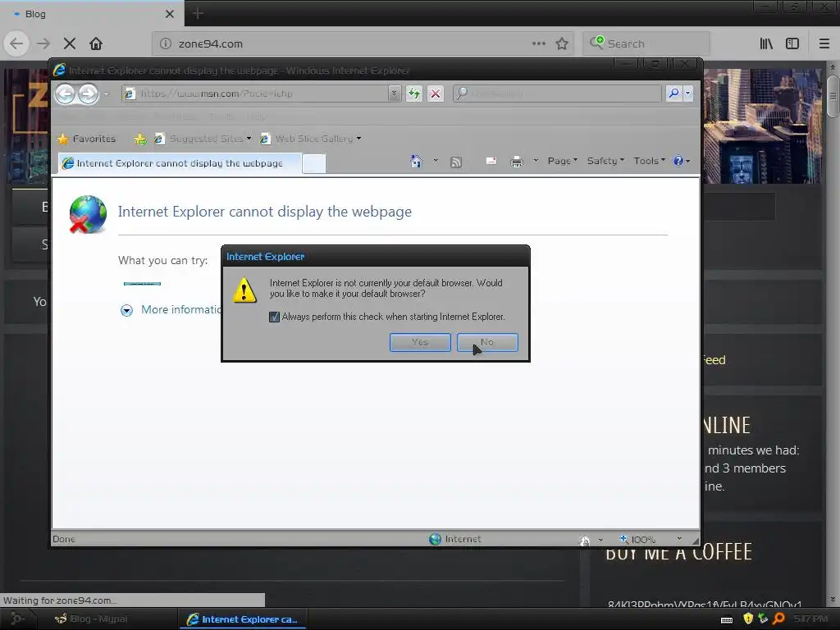Open the Page menu in IE
Screen dimensions: 840x630
(563, 161)
